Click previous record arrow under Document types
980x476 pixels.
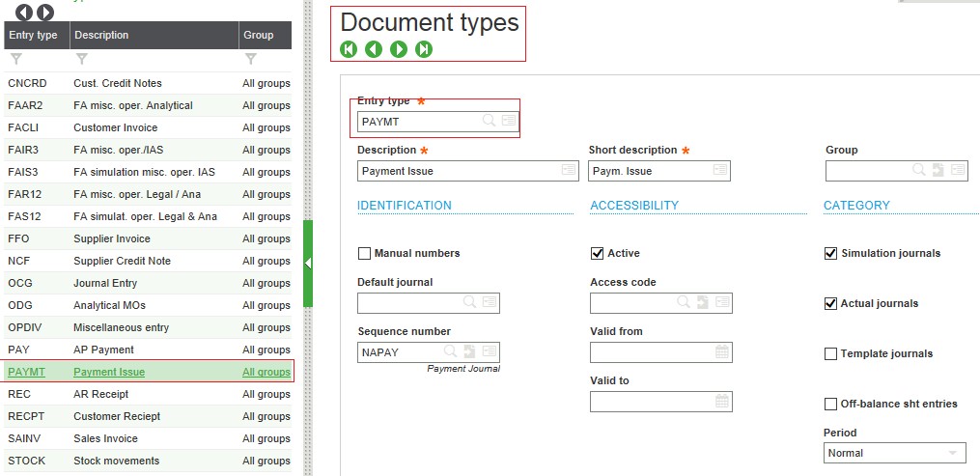[374, 49]
